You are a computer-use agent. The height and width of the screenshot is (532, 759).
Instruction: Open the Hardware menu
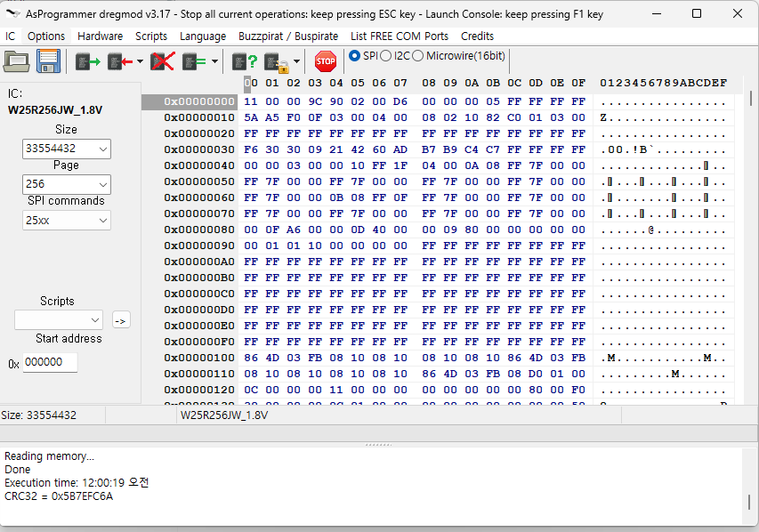(x=101, y=36)
